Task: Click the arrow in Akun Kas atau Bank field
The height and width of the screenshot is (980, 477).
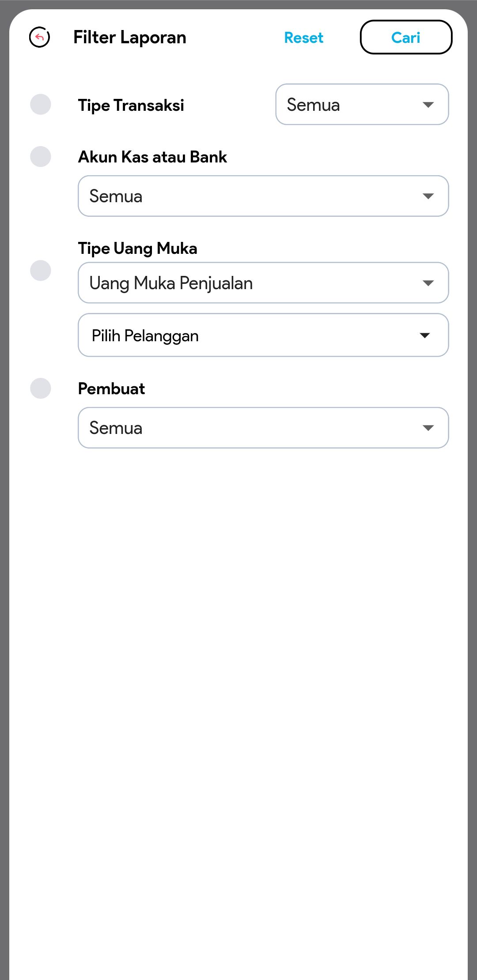Action: (x=428, y=196)
